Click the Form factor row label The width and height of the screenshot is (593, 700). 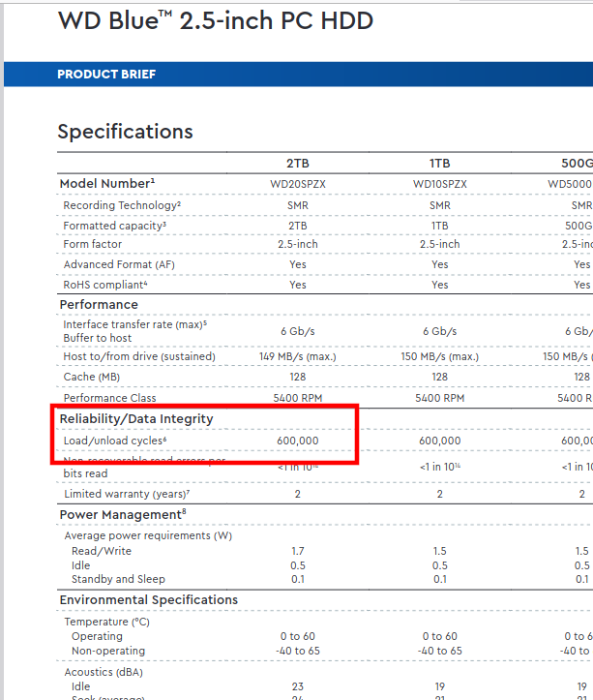click(92, 244)
